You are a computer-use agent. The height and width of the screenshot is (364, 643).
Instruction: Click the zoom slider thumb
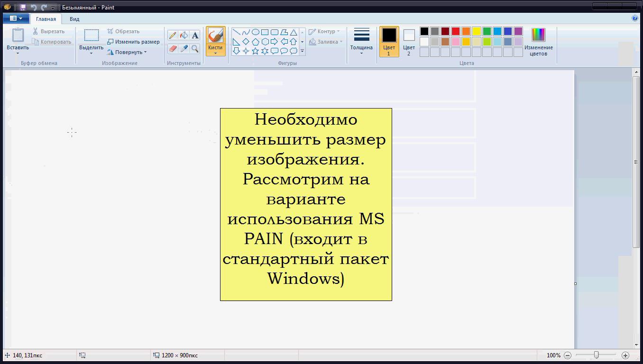click(596, 355)
